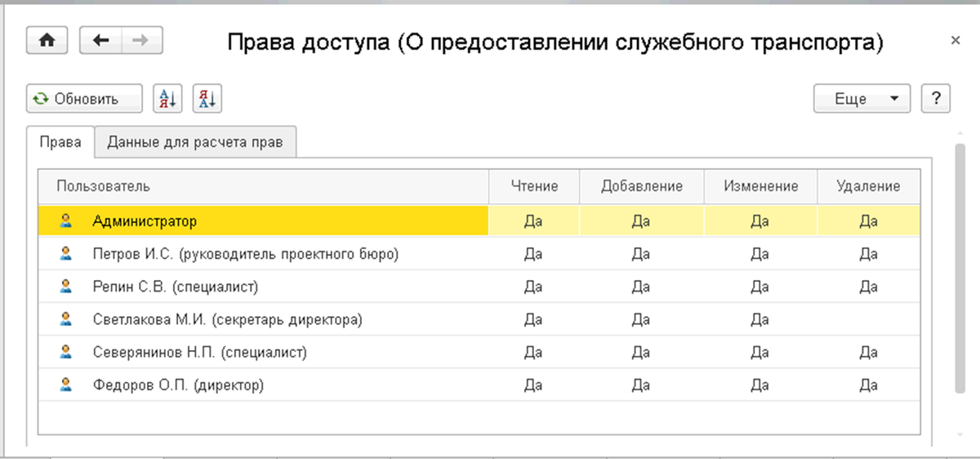
Task: Go to the home page icon
Action: click(47, 41)
